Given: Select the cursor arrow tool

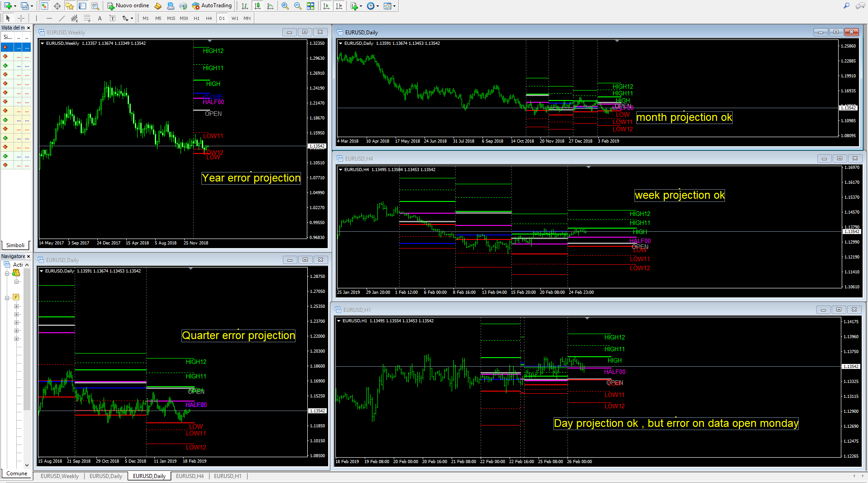Looking at the screenshot, I should (x=8, y=18).
